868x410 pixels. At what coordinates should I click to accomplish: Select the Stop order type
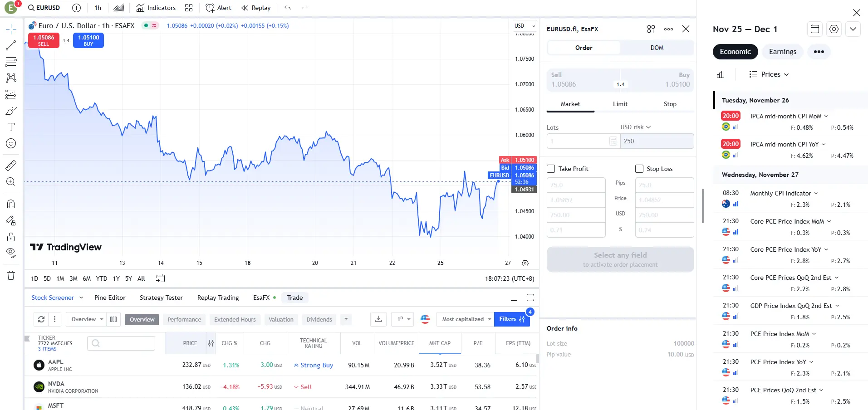point(670,104)
